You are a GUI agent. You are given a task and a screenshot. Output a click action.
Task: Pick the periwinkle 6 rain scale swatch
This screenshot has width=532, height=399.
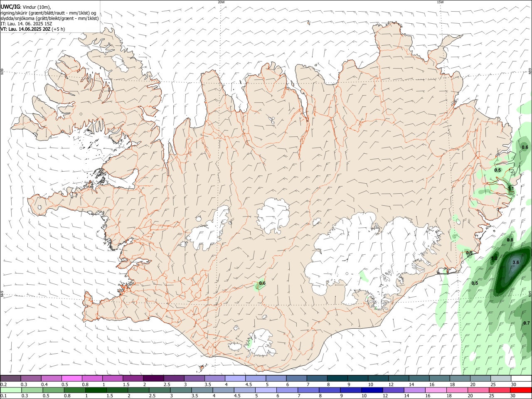(x=287, y=390)
